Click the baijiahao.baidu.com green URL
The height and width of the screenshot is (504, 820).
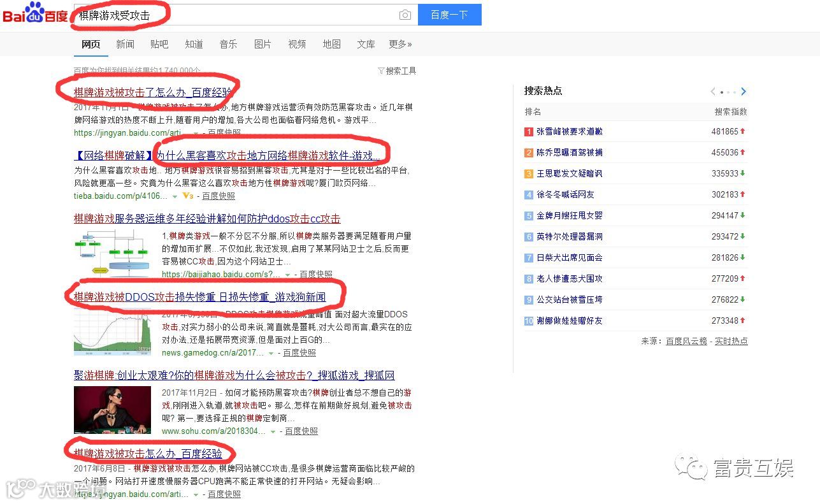(x=221, y=274)
